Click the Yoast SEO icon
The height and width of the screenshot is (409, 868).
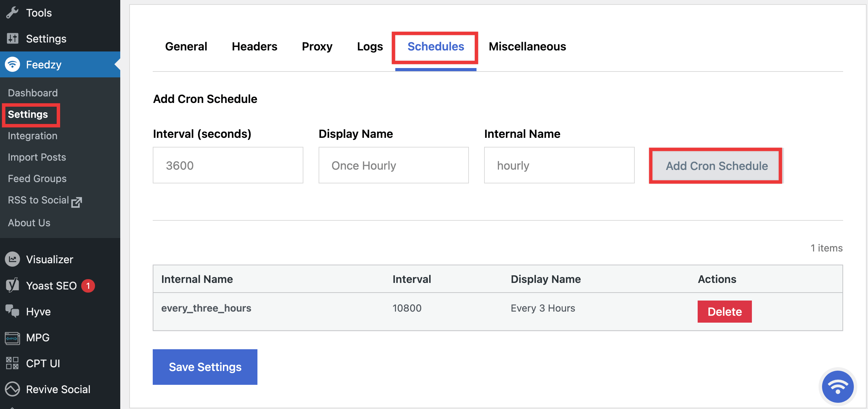click(x=12, y=285)
